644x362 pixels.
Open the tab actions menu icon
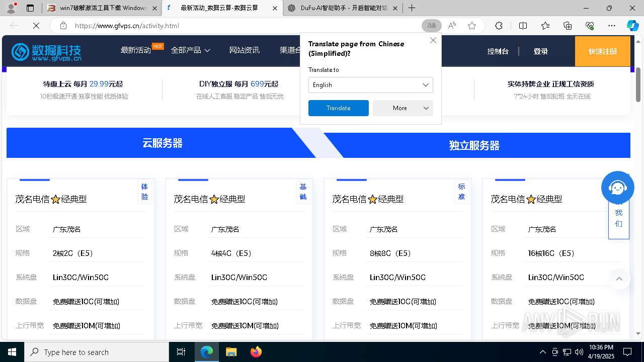[x=30, y=8]
